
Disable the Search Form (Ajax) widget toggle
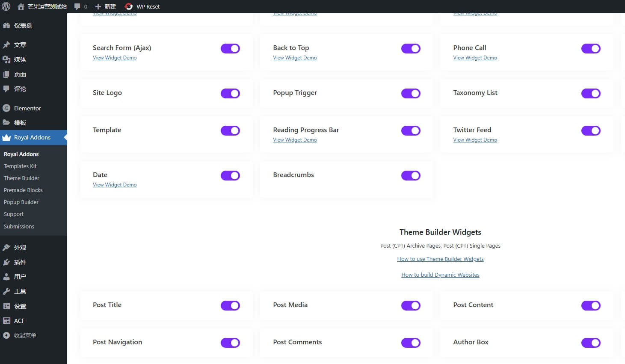click(230, 49)
